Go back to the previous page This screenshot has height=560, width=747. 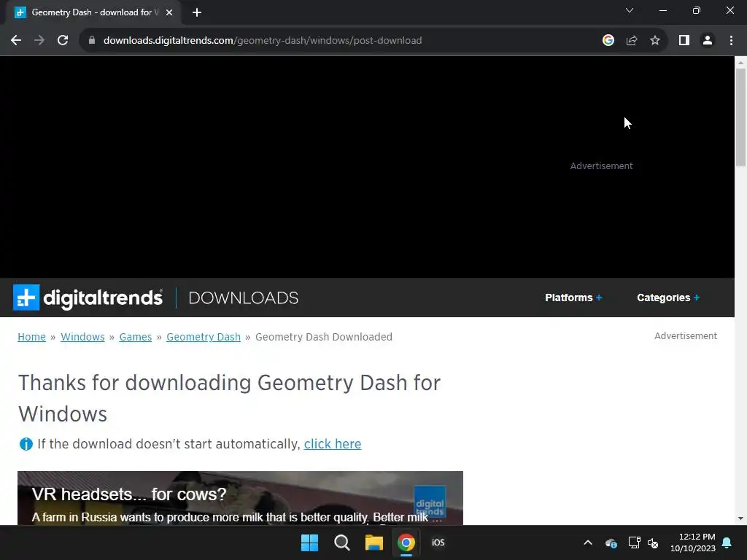coord(16,41)
